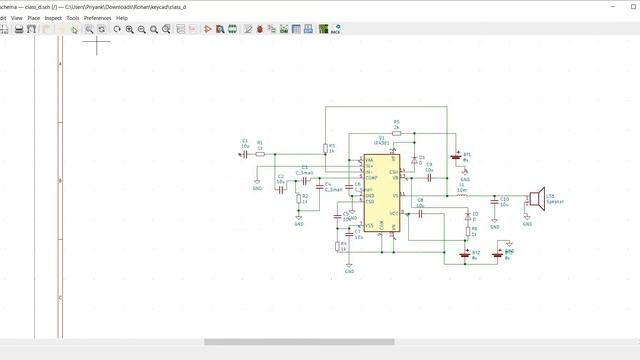
Task: Select diode D1 symbol
Action: coord(414,160)
